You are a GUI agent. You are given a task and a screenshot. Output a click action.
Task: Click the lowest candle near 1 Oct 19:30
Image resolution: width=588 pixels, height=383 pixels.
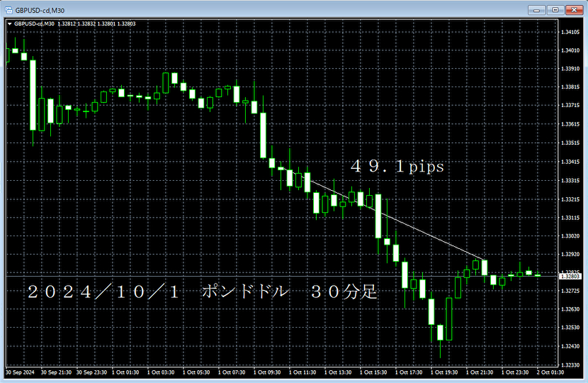click(x=440, y=333)
